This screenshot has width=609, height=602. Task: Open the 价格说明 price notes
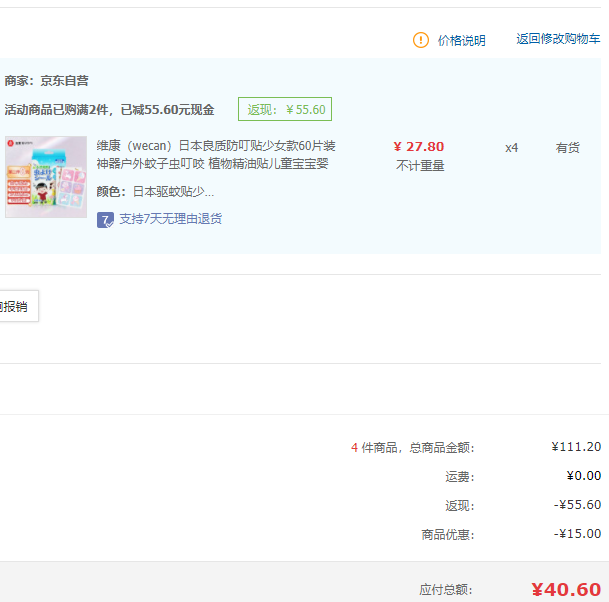pos(461,40)
